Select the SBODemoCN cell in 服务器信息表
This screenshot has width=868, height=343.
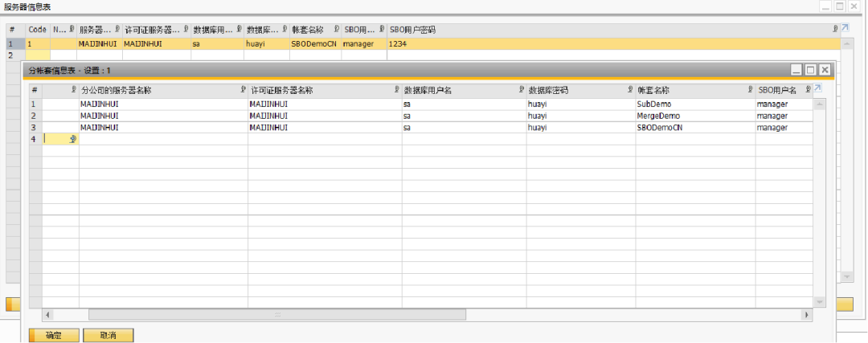(314, 43)
